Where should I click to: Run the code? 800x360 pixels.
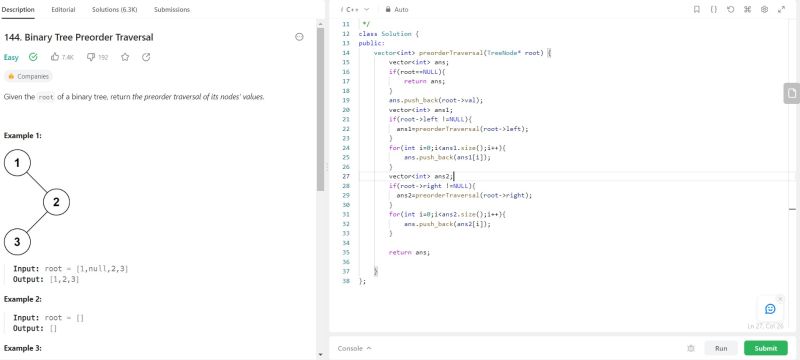click(721, 348)
